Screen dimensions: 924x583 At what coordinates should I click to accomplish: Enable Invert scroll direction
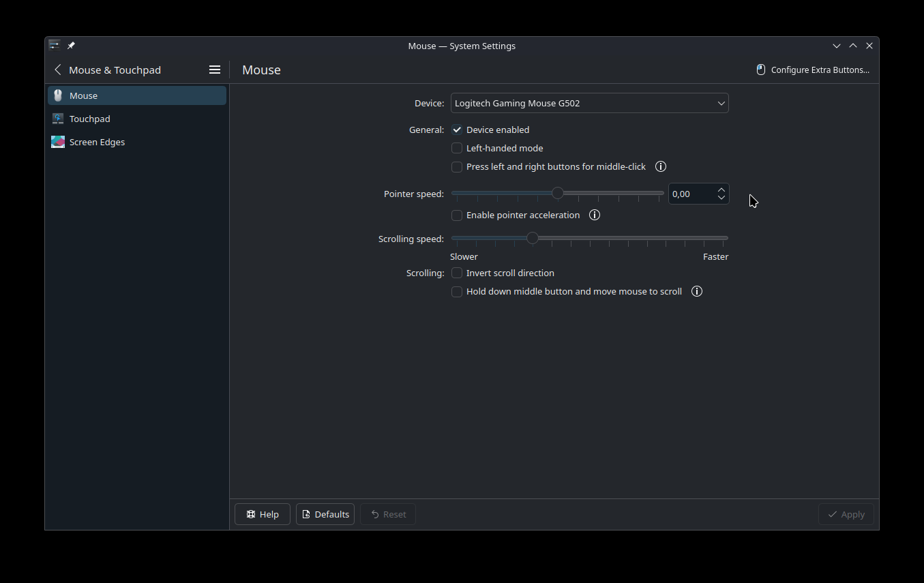tap(457, 273)
